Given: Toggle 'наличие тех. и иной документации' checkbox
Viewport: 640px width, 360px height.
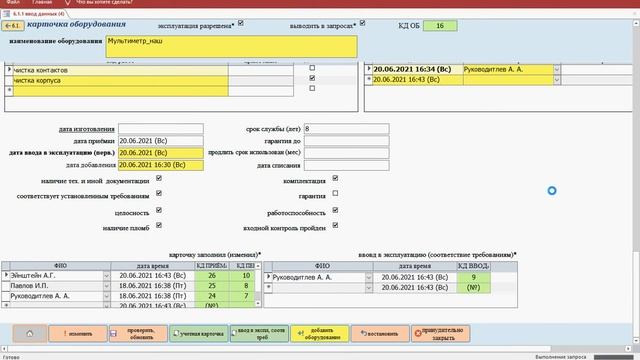Looking at the screenshot, I should point(159,178).
